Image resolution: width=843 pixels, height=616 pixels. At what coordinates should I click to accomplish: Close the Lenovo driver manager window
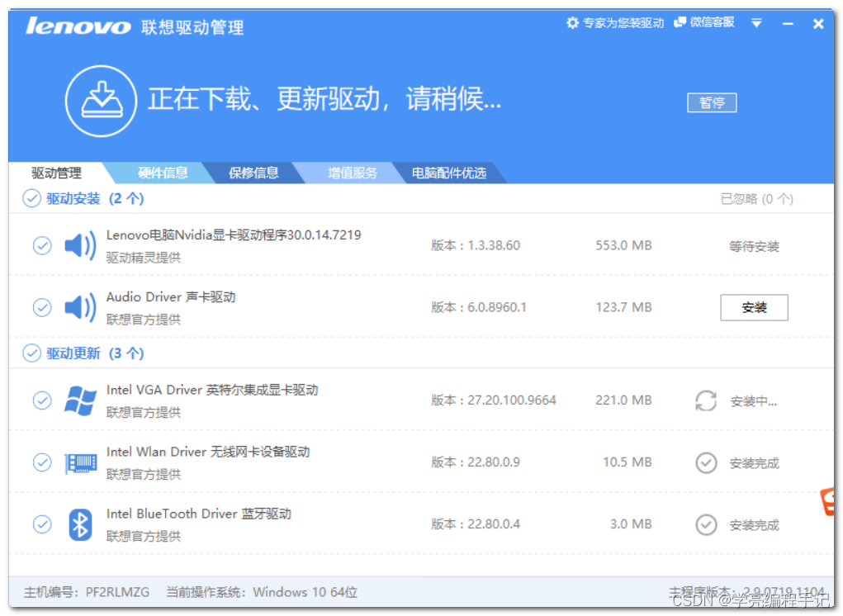818,24
